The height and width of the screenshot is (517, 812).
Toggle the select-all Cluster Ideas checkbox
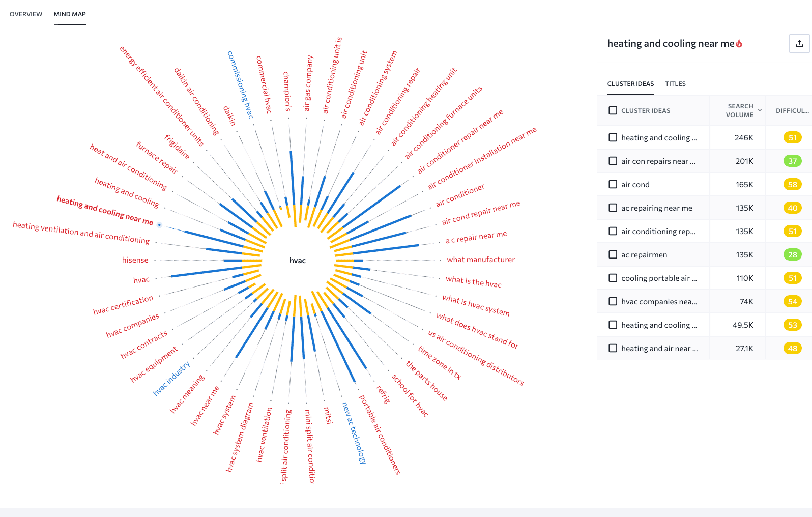(x=613, y=110)
